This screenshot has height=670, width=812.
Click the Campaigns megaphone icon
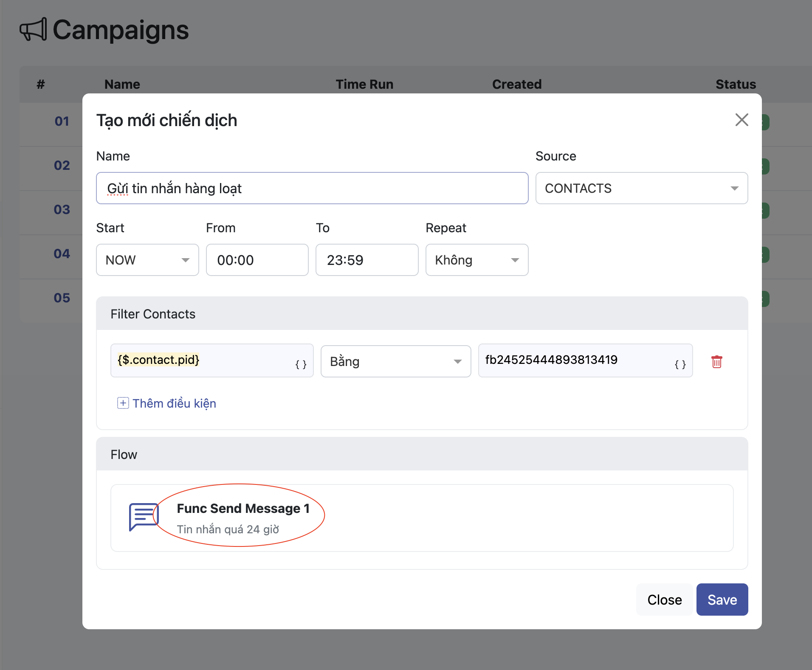point(33,30)
